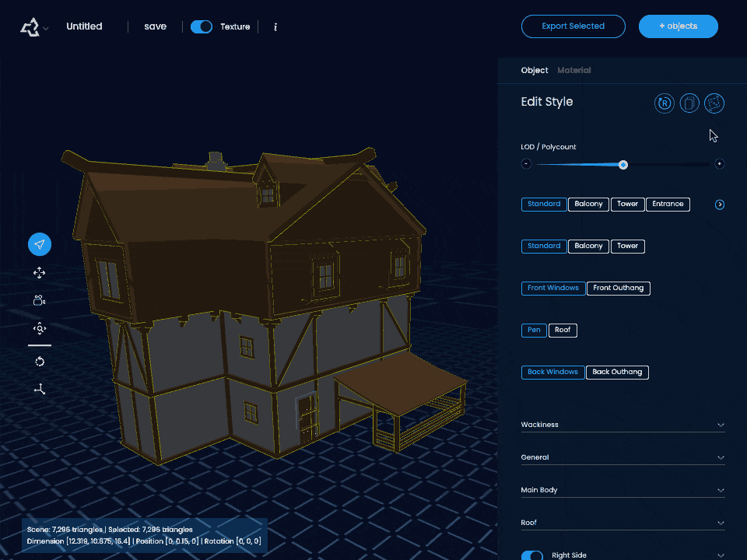Select Tower in second style row
The height and width of the screenshot is (560, 747).
click(x=627, y=247)
